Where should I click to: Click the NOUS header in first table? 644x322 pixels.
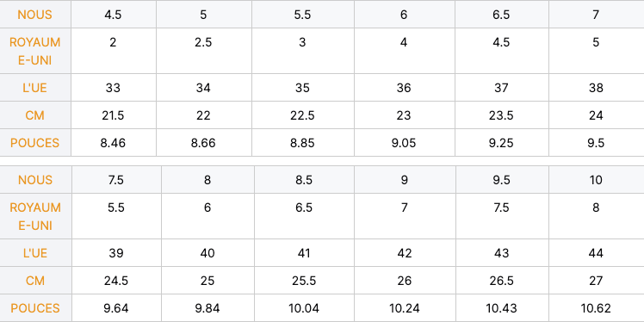pos(35,15)
